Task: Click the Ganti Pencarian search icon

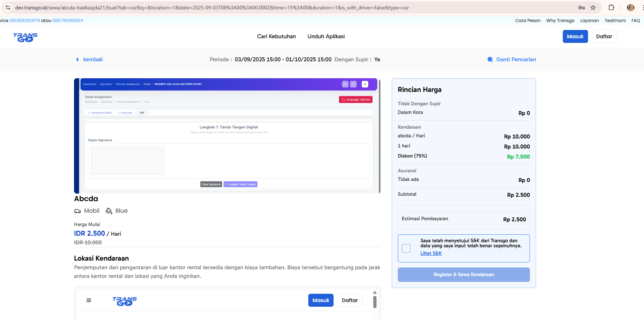Action: (x=490, y=59)
